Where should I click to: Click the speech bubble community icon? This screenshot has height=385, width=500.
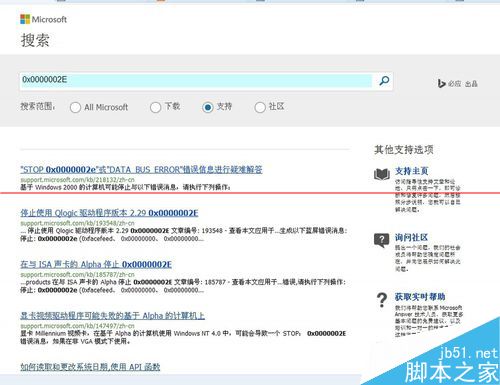point(382,240)
